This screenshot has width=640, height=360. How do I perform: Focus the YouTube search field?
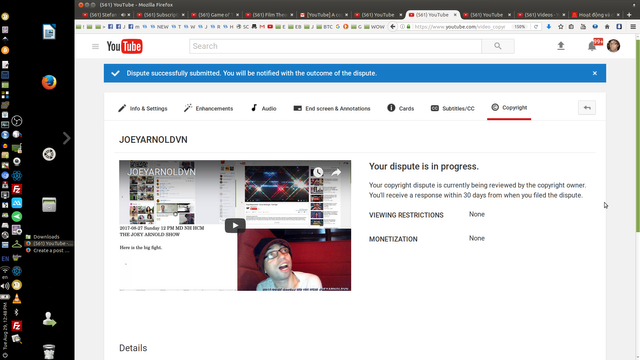[x=335, y=46]
